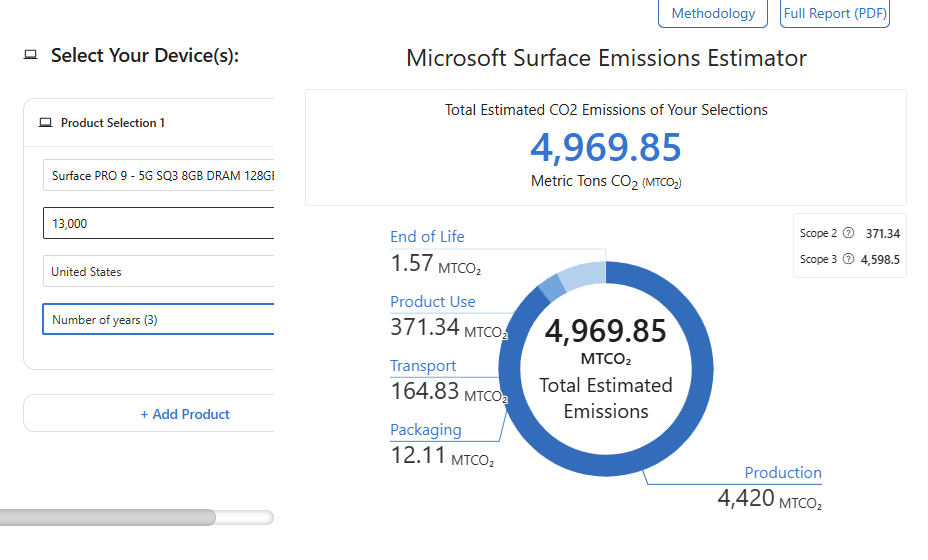Image resolution: width=928 pixels, height=560 pixels.
Task: Select the End of Life chart label
Action: (x=427, y=237)
